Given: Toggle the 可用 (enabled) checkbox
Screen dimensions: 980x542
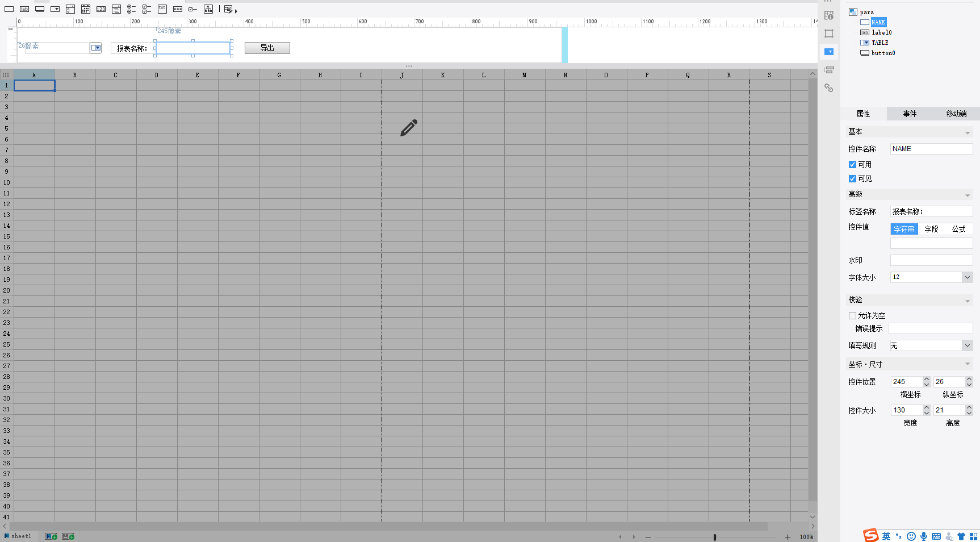Looking at the screenshot, I should coord(852,165).
